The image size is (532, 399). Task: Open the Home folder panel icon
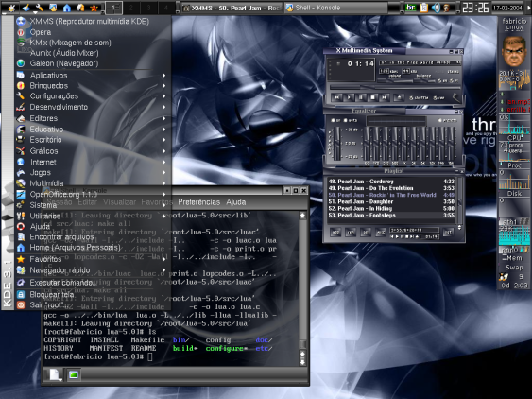click(x=67, y=8)
